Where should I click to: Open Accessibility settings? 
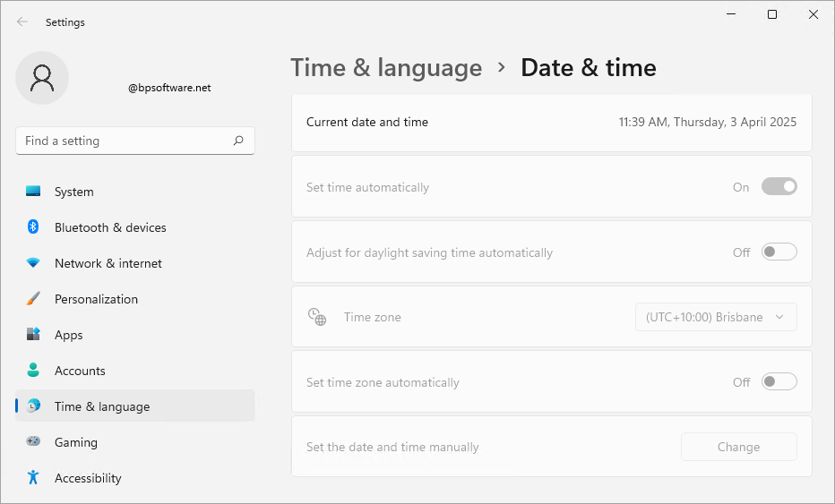pyautogui.click(x=135, y=477)
